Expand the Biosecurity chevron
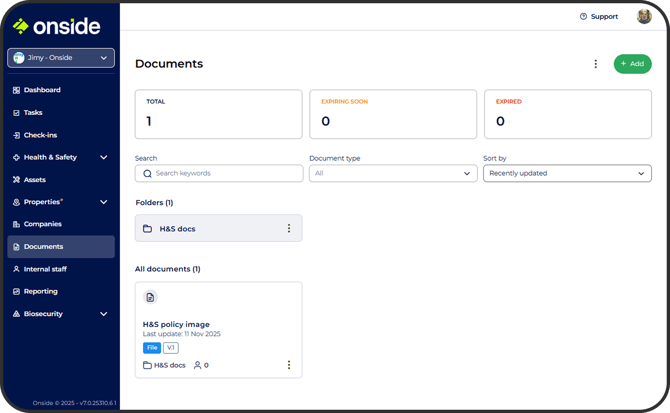This screenshot has width=670, height=413. [103, 314]
